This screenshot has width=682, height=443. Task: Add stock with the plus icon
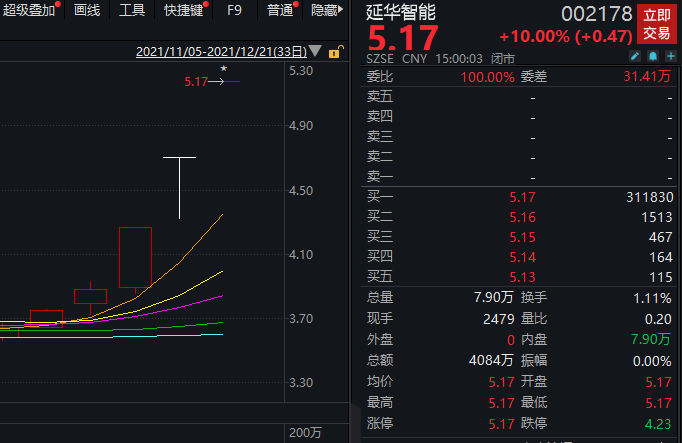671,56
